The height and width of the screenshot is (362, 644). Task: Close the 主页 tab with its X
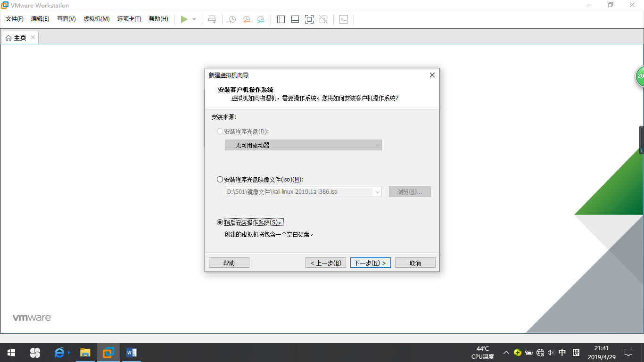[33, 37]
